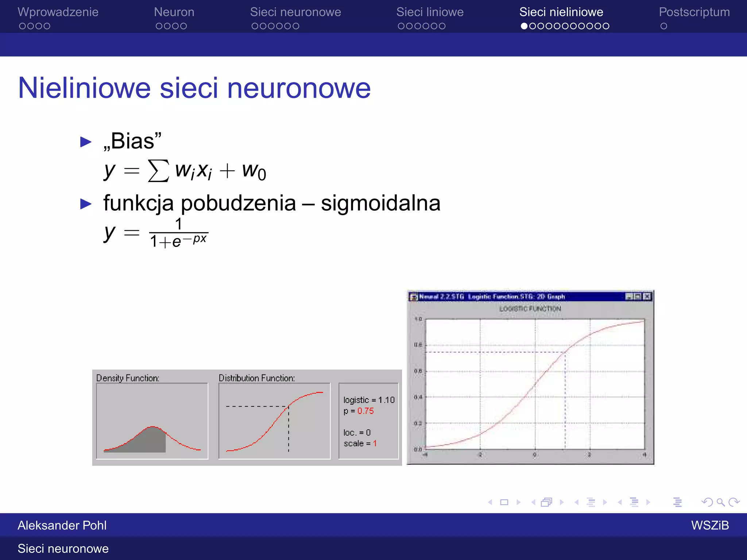Click the Logistic Function 2D graph area
This screenshot has height=560, width=747.
click(535, 384)
